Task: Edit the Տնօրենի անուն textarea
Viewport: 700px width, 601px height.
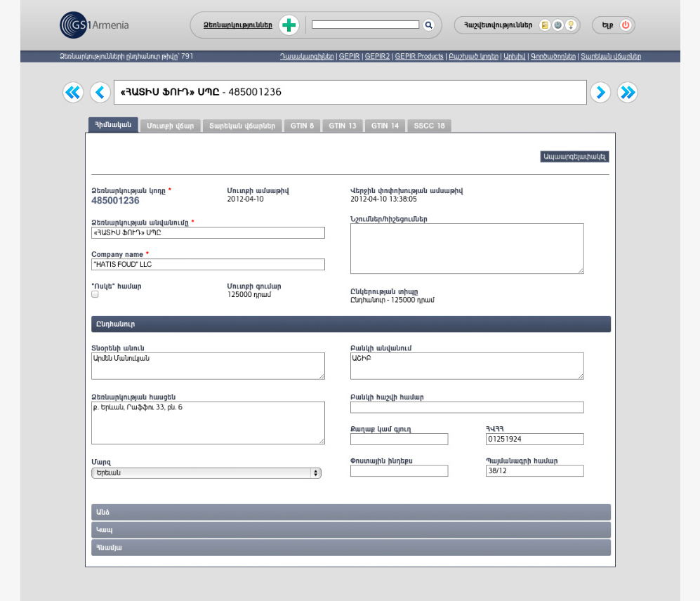Action: tap(208, 366)
